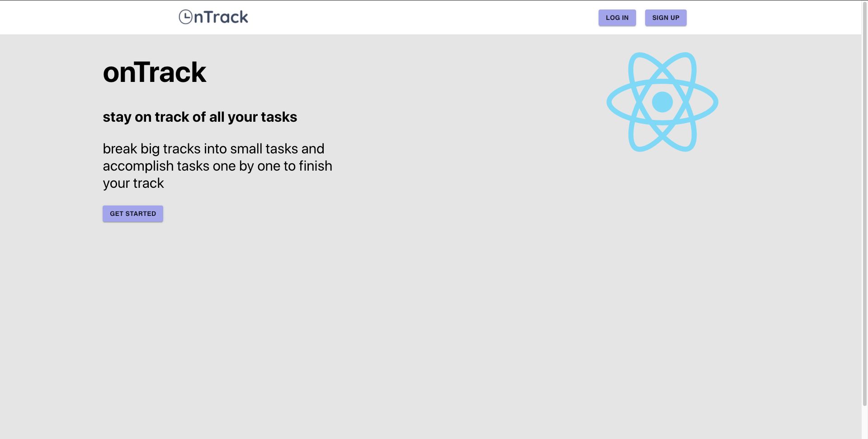The image size is (868, 439).
Task: Click the GET STARTED button
Action: [133, 214]
